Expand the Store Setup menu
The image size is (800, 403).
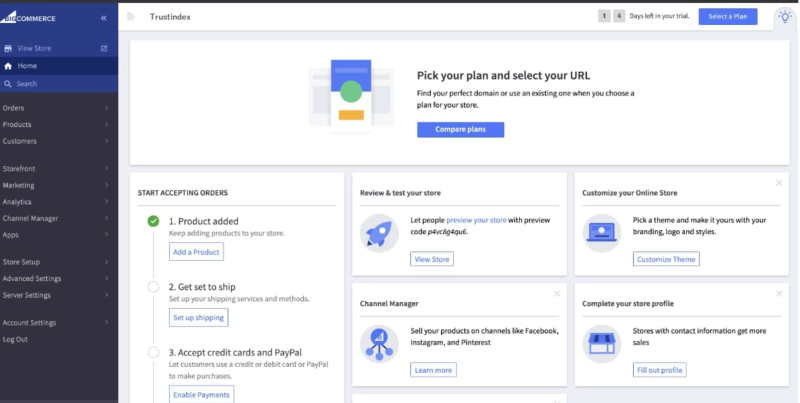point(55,262)
